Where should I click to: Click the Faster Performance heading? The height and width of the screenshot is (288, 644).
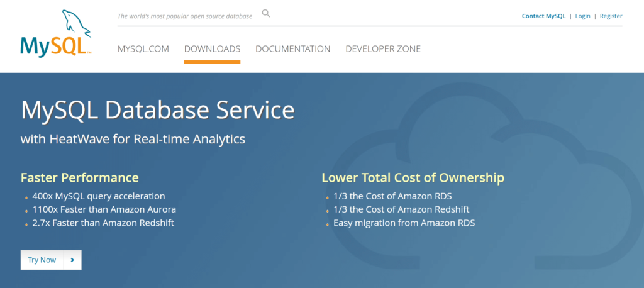(80, 178)
